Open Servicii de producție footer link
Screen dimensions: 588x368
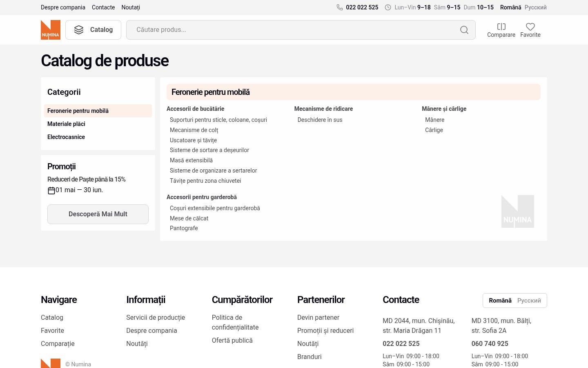pyautogui.click(x=156, y=317)
